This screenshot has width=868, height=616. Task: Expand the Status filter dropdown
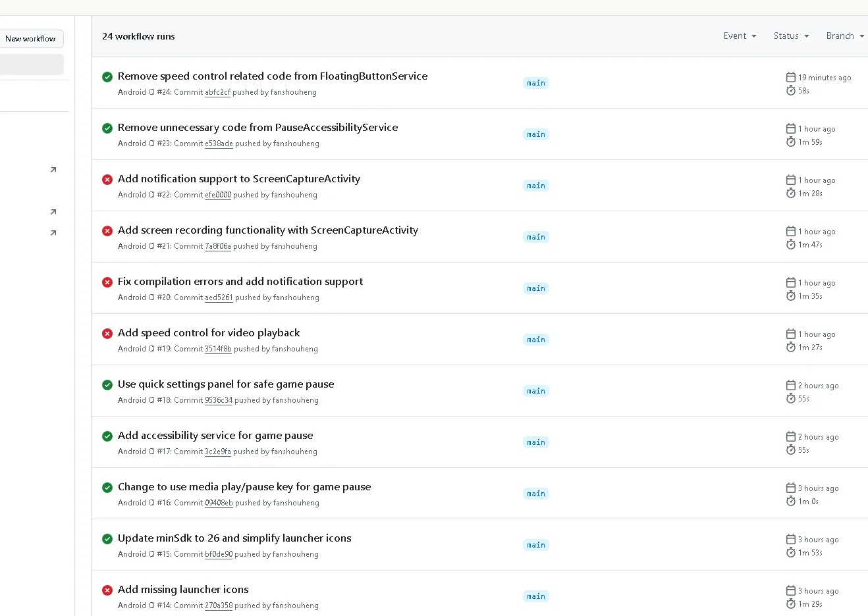click(791, 36)
